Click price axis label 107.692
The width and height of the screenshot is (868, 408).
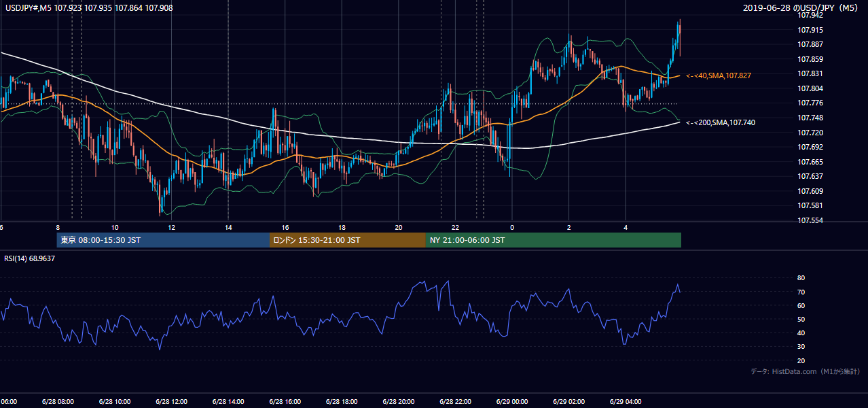point(811,147)
